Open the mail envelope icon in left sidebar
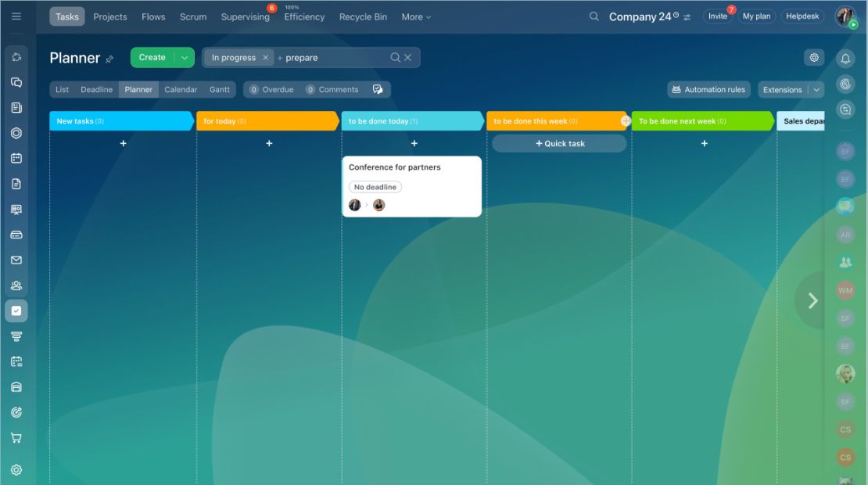This screenshot has height=485, width=868. 16,260
